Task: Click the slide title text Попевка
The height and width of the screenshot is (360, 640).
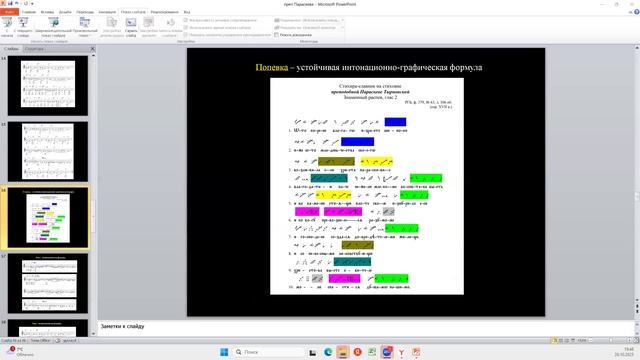Action: (x=271, y=67)
